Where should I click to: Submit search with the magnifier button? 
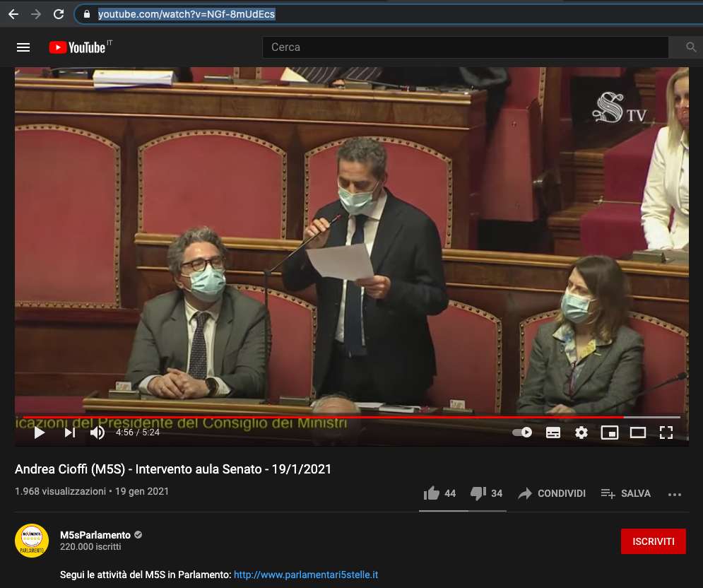(x=690, y=47)
